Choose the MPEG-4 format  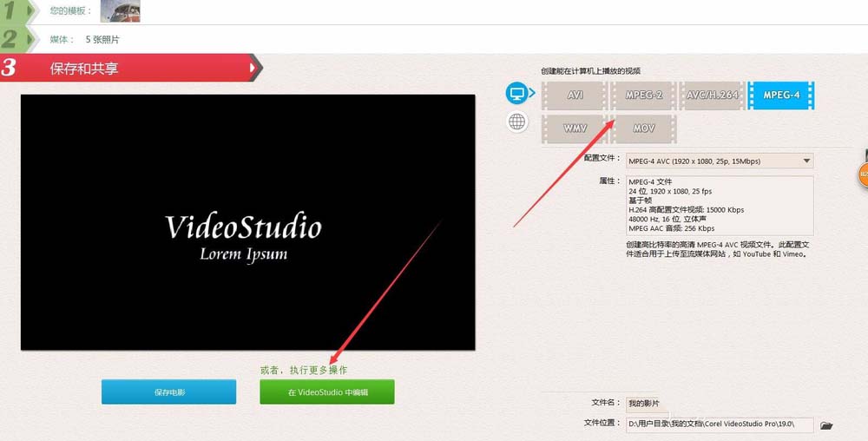click(x=781, y=95)
